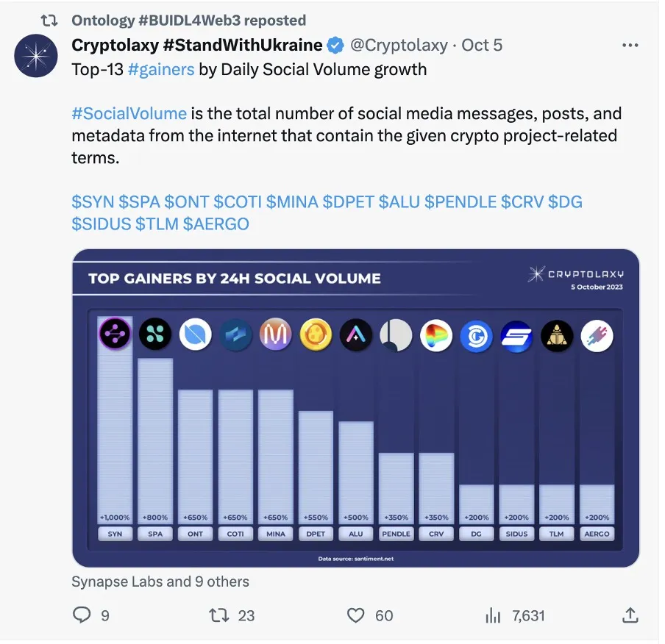Click the Oct 5 timestamp

[x=482, y=46]
